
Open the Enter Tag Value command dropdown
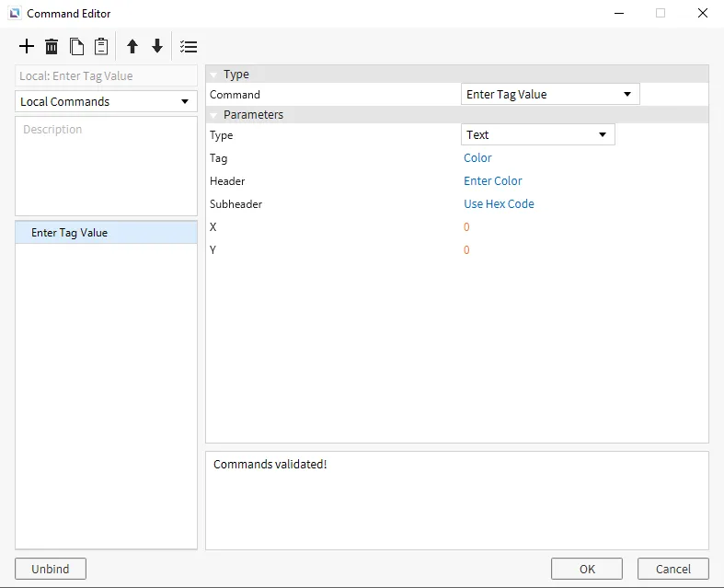(549, 94)
